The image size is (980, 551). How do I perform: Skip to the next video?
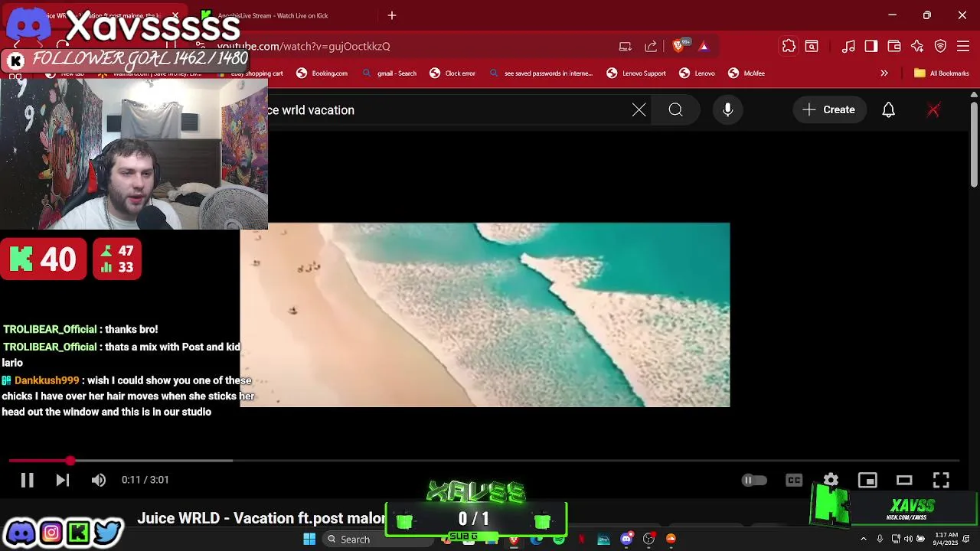[x=63, y=480]
